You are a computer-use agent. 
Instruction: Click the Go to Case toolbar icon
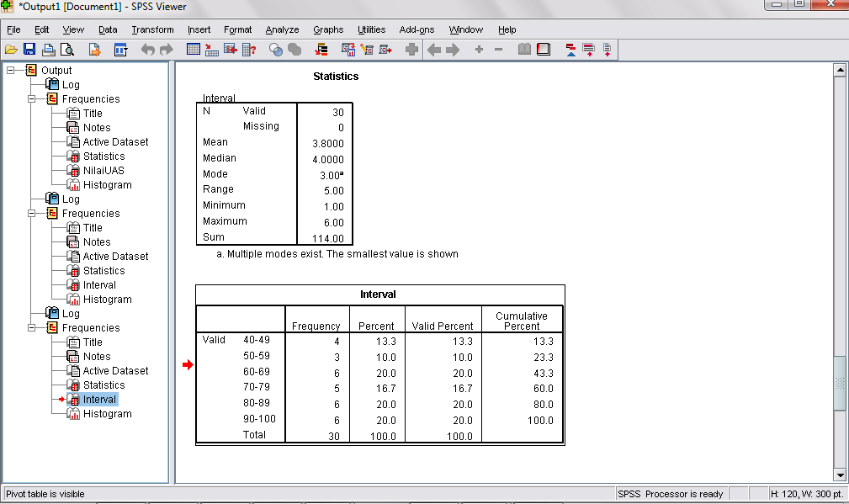(x=212, y=50)
